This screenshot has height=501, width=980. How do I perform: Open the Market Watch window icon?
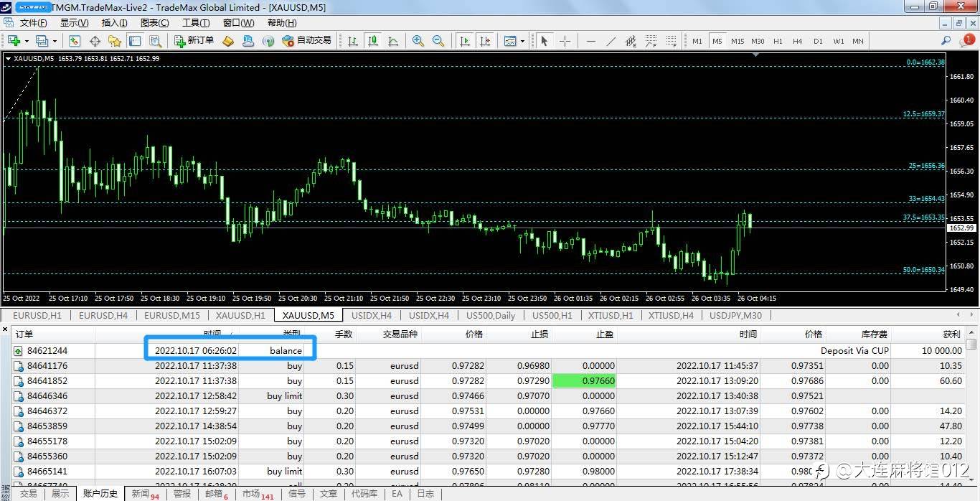click(x=75, y=41)
